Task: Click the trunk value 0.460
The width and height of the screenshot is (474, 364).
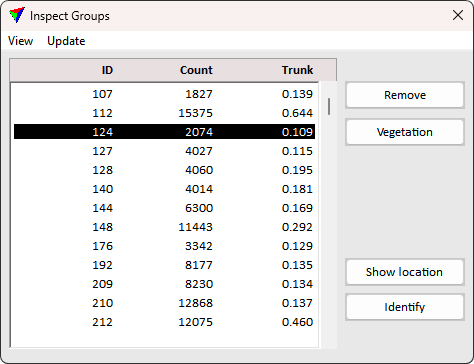Action: [x=297, y=322]
